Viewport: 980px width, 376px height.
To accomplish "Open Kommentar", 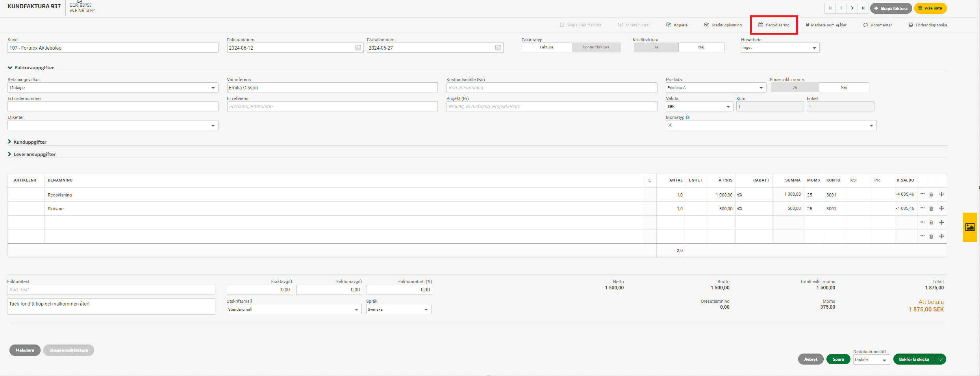I will (x=878, y=25).
